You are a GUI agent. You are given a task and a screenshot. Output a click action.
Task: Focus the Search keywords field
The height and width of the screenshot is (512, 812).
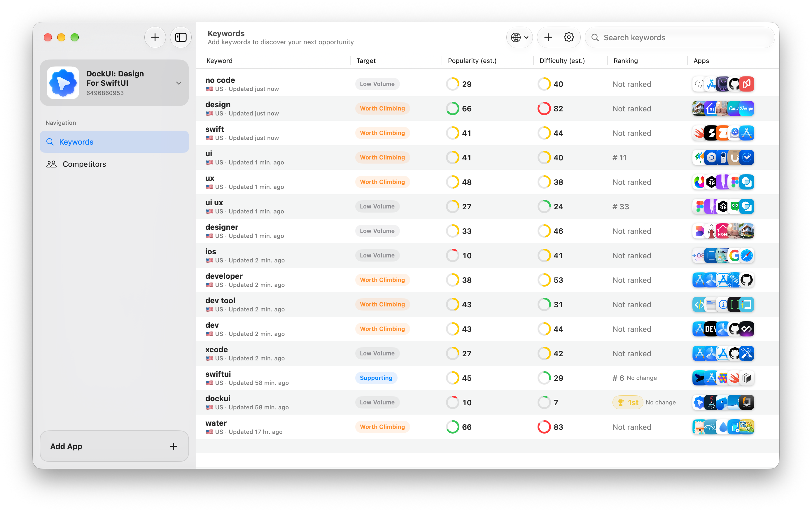pyautogui.click(x=680, y=37)
